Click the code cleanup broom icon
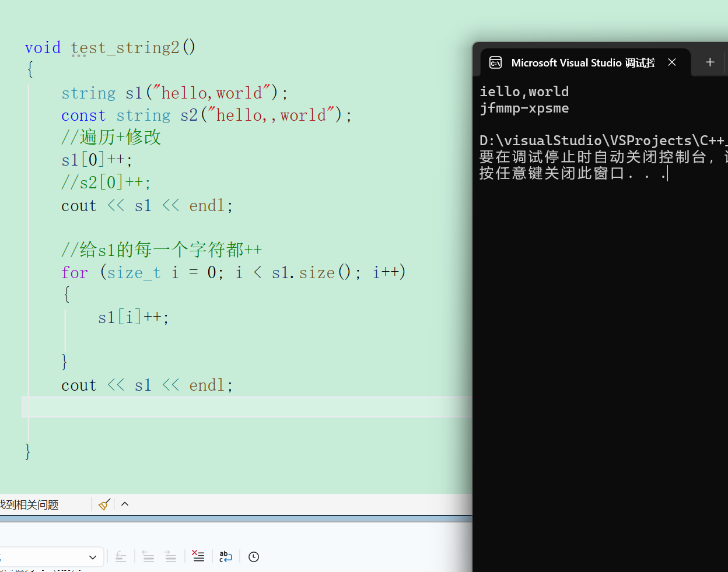 click(x=104, y=504)
